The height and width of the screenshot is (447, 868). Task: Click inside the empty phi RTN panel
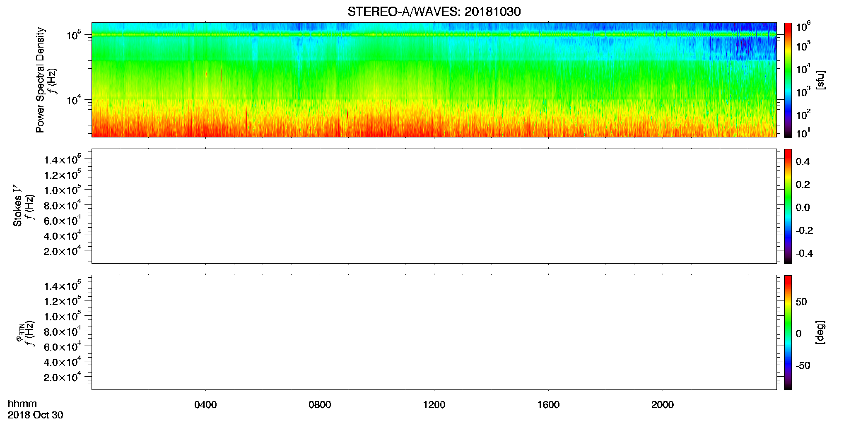point(434,332)
